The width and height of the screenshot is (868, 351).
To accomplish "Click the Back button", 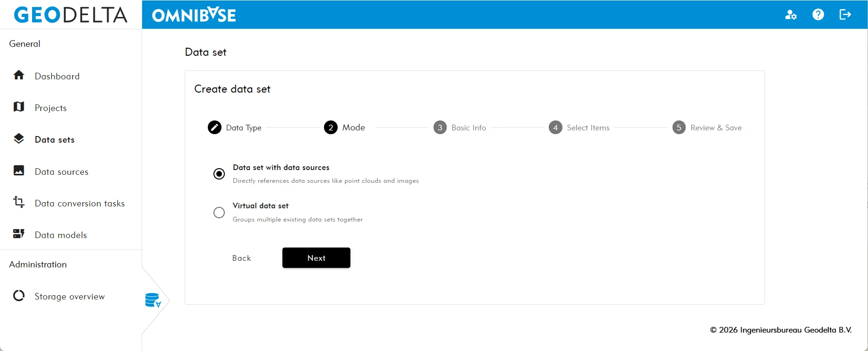I will coord(241,258).
